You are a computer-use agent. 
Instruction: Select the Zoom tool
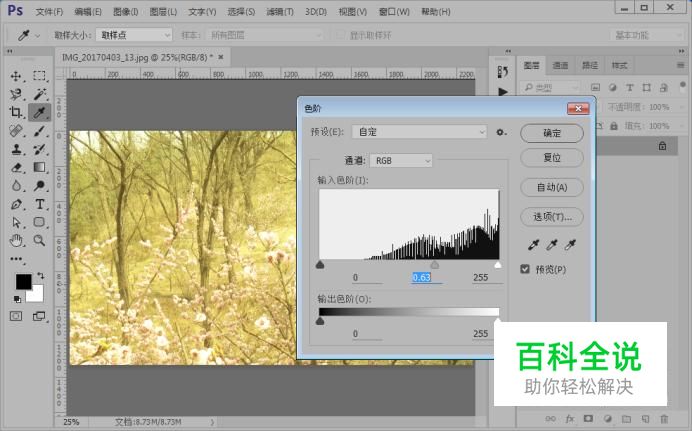(39, 240)
